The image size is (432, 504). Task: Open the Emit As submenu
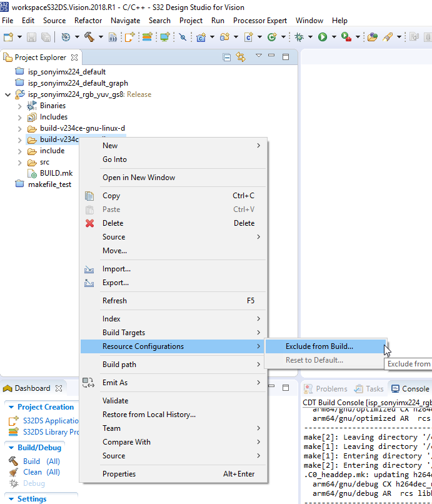pyautogui.click(x=174, y=383)
